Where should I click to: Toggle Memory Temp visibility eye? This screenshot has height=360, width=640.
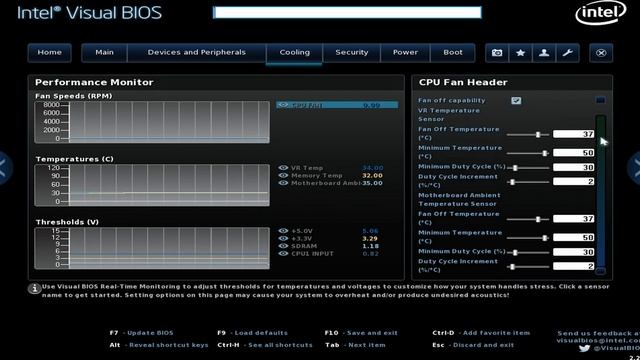(x=283, y=176)
